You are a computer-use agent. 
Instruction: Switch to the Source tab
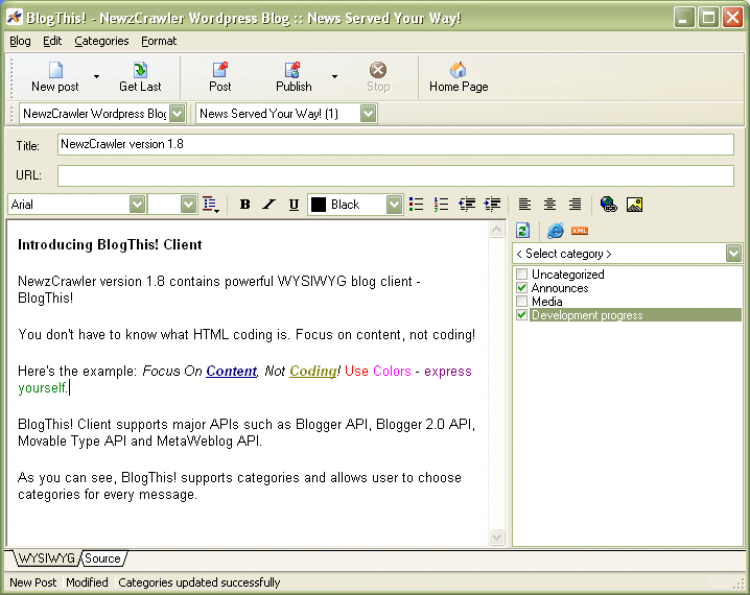103,559
